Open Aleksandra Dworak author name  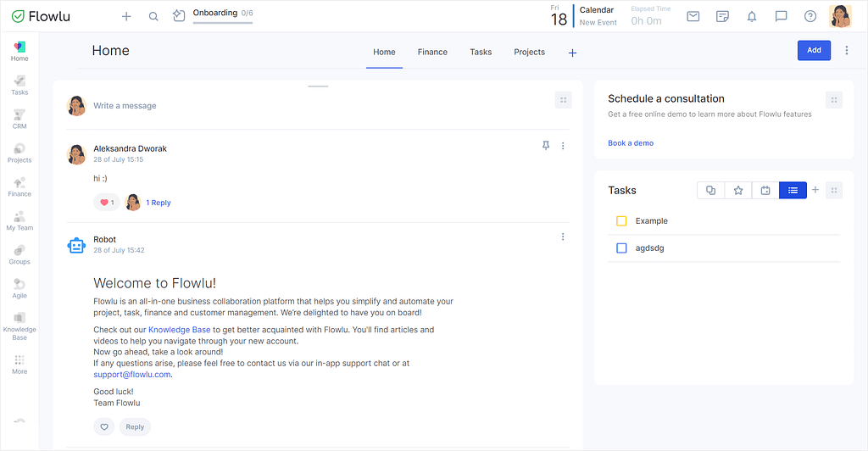[130, 148]
